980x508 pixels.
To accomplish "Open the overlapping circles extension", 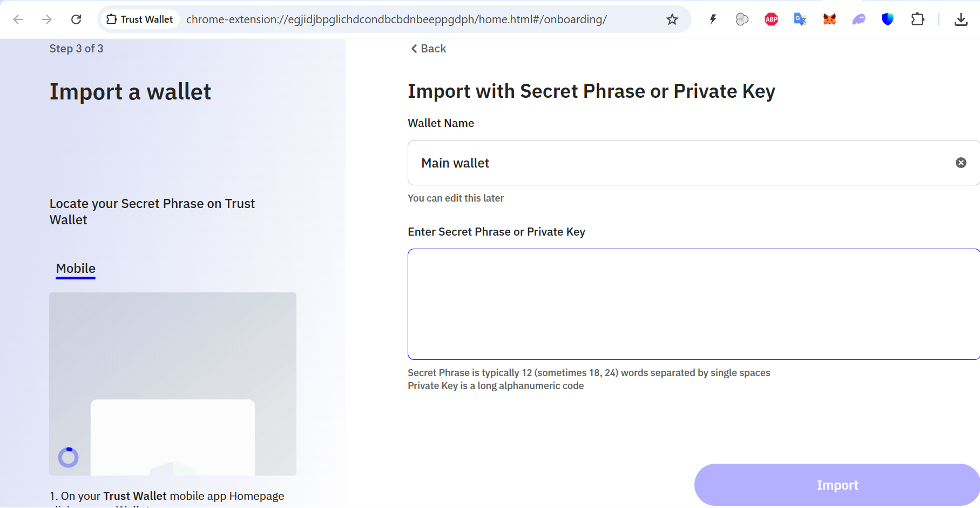I will pyautogui.click(x=742, y=19).
